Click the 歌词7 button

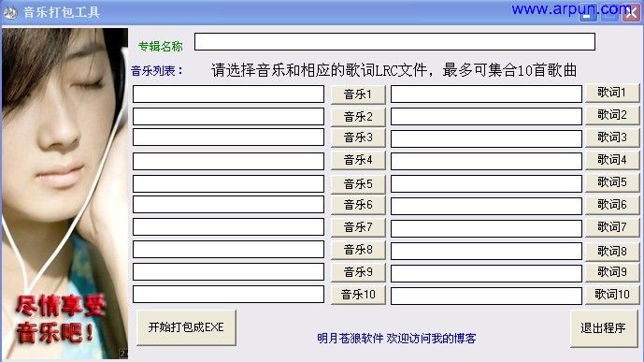[x=612, y=227]
